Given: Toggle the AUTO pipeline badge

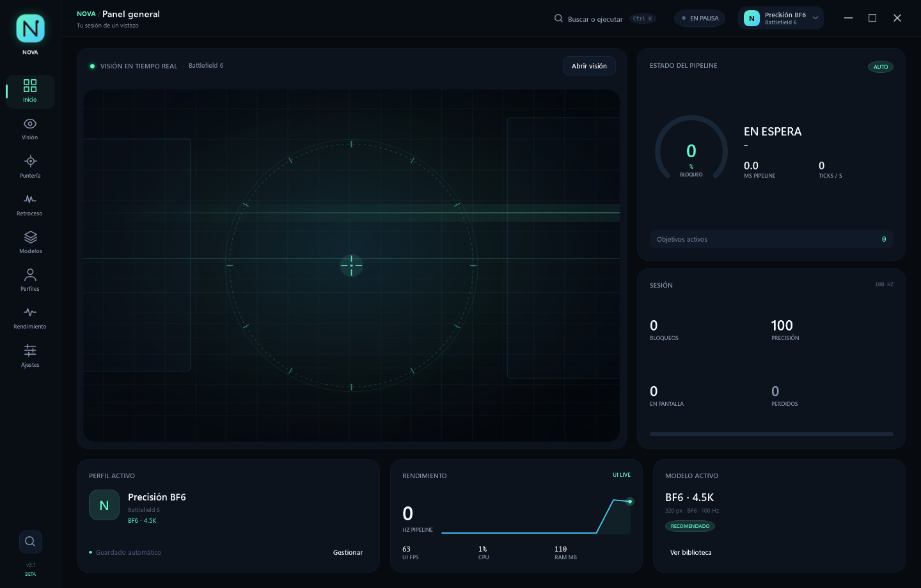Looking at the screenshot, I should [x=881, y=67].
